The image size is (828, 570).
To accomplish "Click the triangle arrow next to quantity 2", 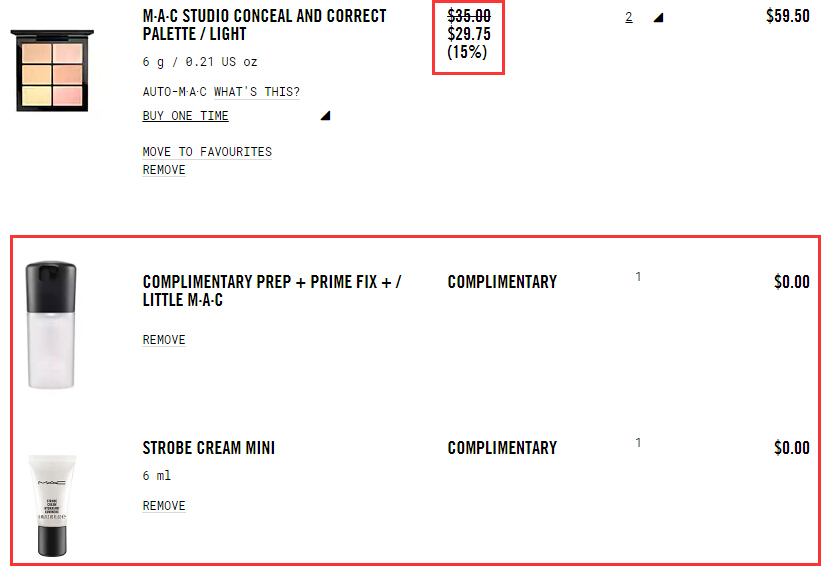I will (x=657, y=17).
